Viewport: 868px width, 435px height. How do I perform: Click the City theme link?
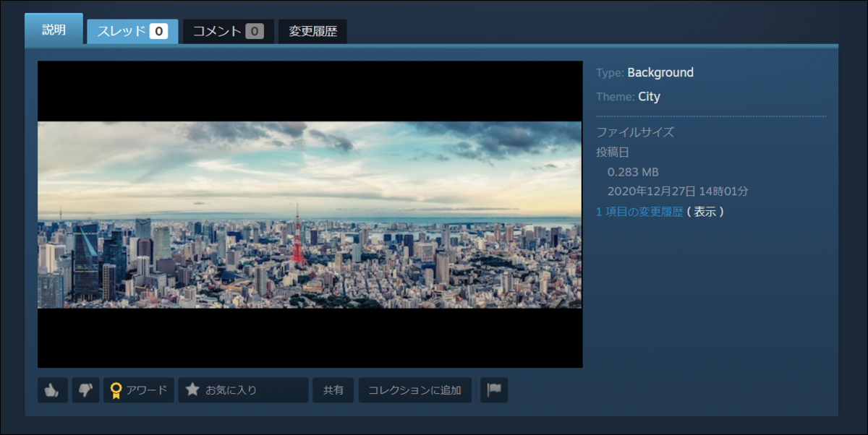click(649, 96)
